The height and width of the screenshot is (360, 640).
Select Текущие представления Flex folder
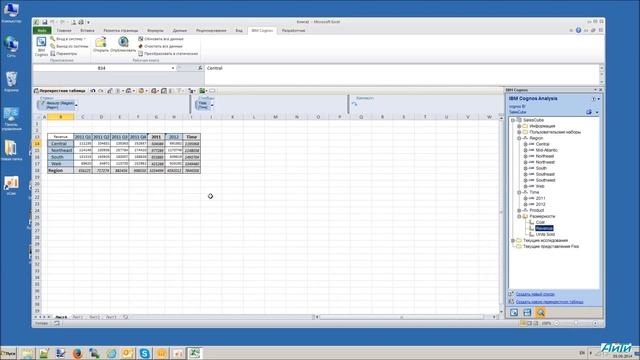click(x=551, y=247)
